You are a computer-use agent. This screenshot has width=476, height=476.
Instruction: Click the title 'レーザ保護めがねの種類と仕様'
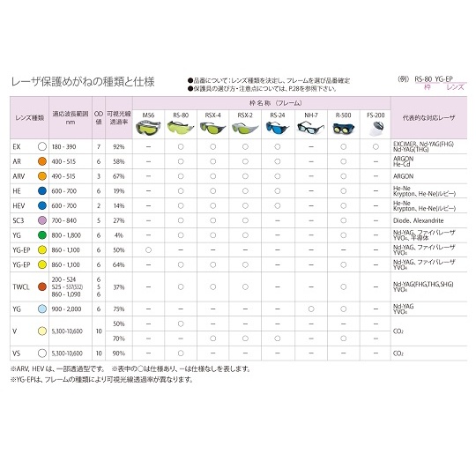click(x=83, y=82)
